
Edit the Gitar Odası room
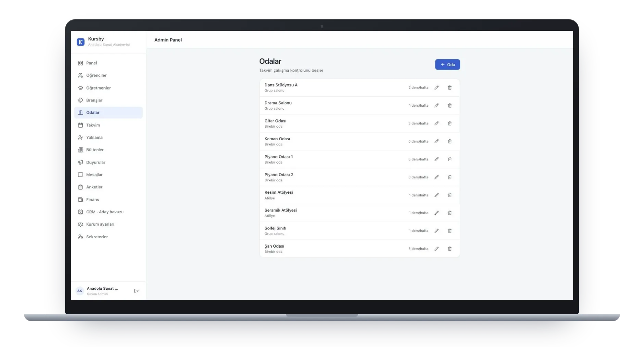[436, 123]
